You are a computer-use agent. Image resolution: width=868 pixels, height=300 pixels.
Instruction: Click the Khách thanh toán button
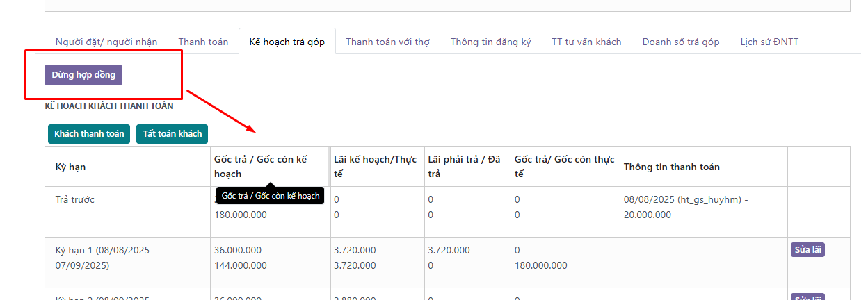tap(89, 133)
